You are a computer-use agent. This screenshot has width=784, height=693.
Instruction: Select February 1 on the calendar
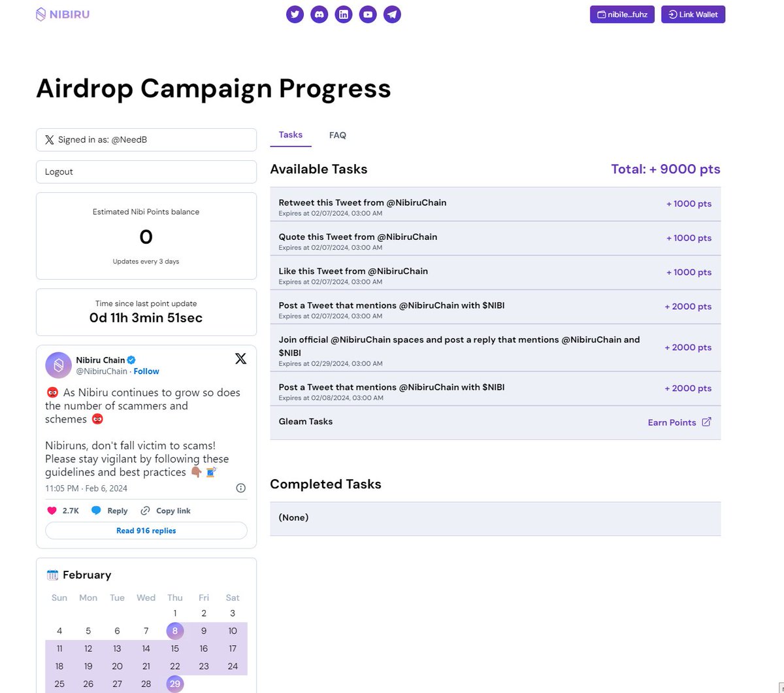[175, 613]
